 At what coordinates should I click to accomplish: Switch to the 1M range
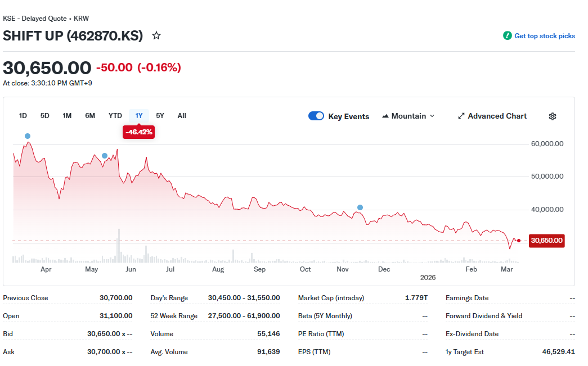[x=67, y=116]
